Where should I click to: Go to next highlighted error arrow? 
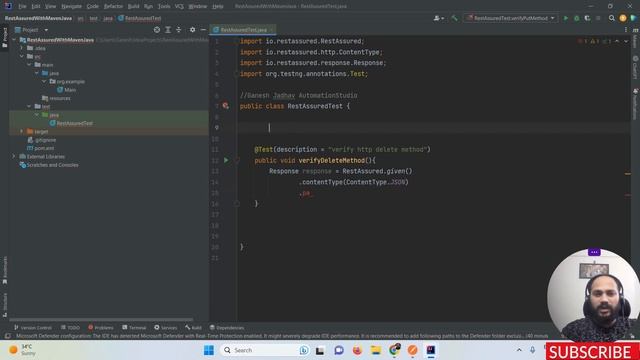(626, 41)
